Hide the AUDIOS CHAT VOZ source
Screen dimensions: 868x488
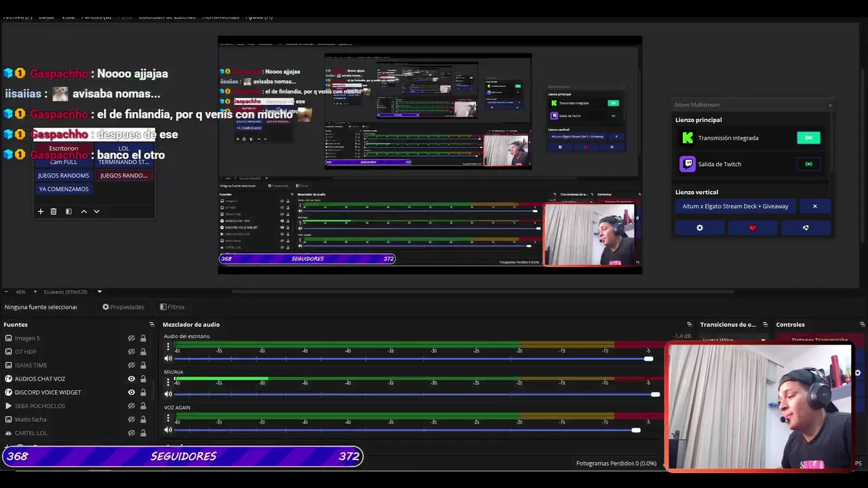pos(132,379)
